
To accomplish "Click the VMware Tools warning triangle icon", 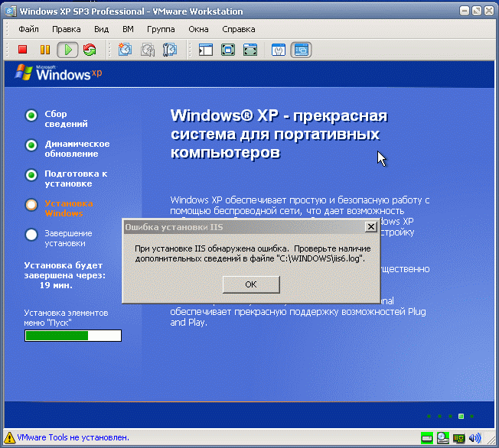I will 9,437.
